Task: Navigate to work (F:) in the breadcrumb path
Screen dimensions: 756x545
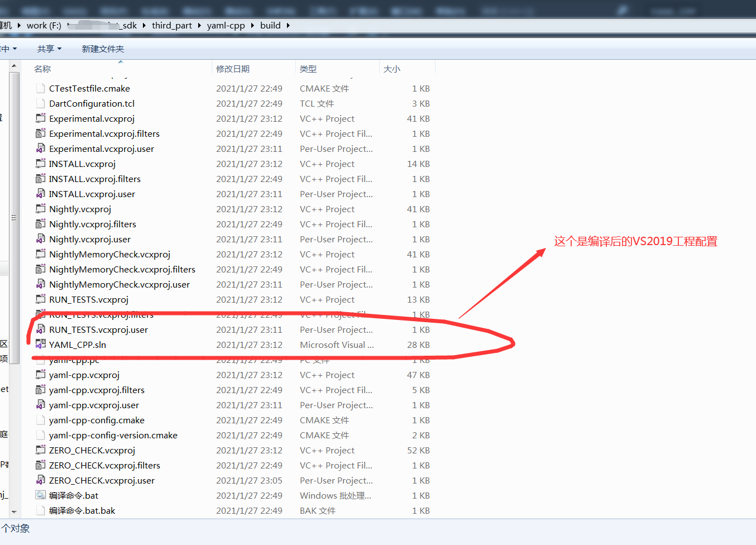Action: coord(44,25)
